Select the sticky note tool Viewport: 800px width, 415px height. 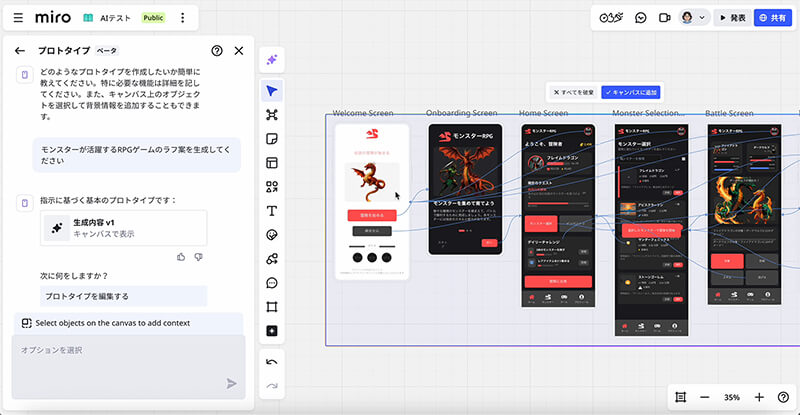coord(272,139)
